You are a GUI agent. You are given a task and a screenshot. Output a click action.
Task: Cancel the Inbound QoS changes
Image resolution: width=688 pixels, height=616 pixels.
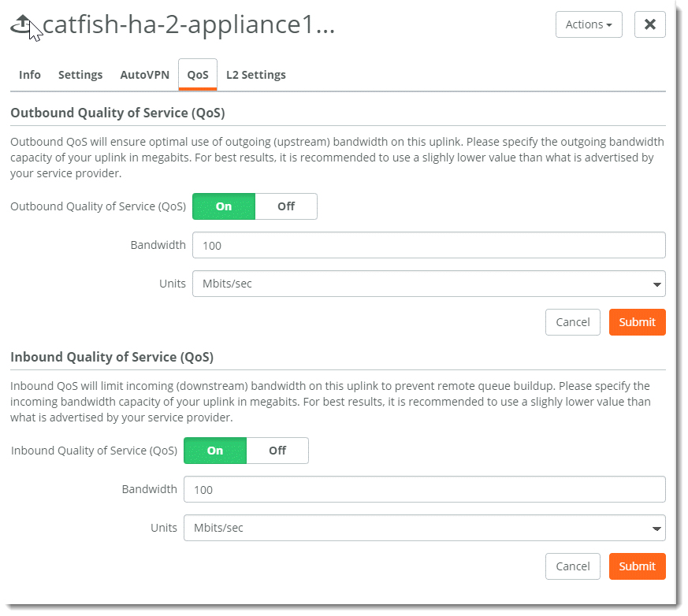(572, 566)
